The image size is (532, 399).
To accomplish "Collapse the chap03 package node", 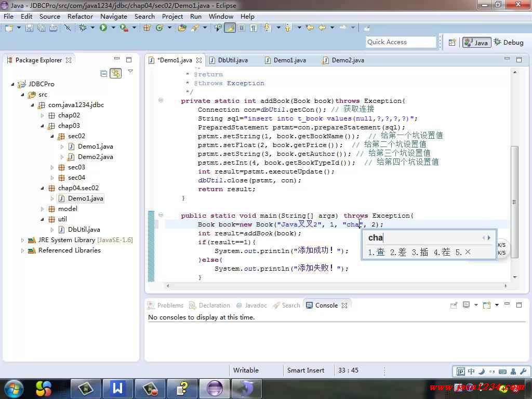I will coord(42,126).
